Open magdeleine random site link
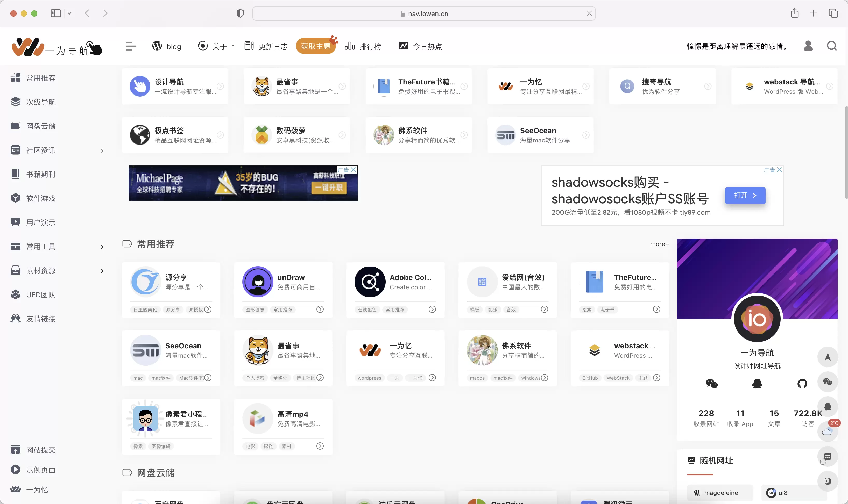 coord(720,492)
